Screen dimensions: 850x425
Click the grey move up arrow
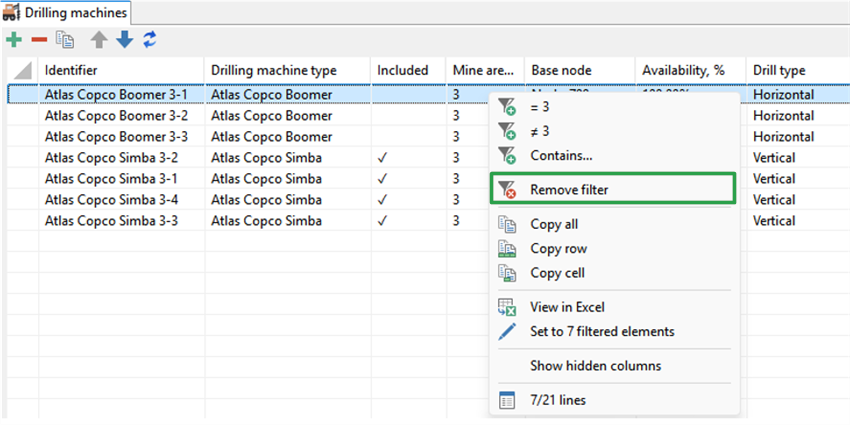(x=99, y=40)
